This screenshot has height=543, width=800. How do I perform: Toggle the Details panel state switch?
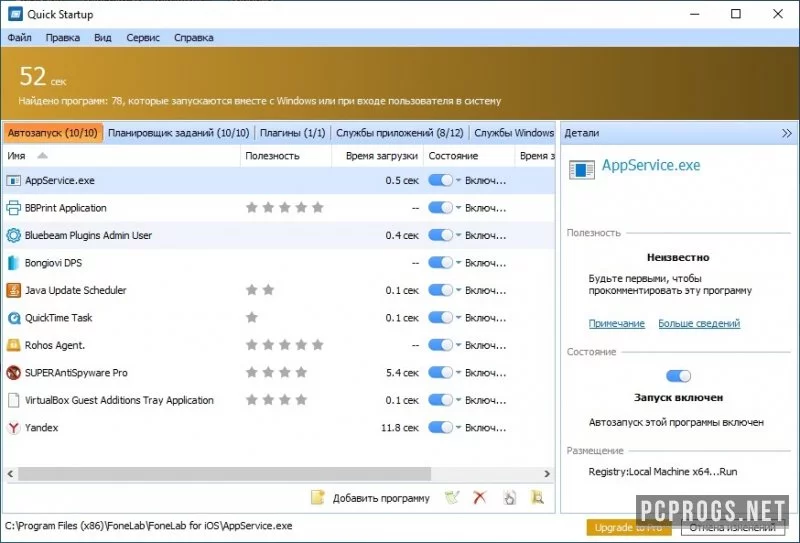click(679, 376)
